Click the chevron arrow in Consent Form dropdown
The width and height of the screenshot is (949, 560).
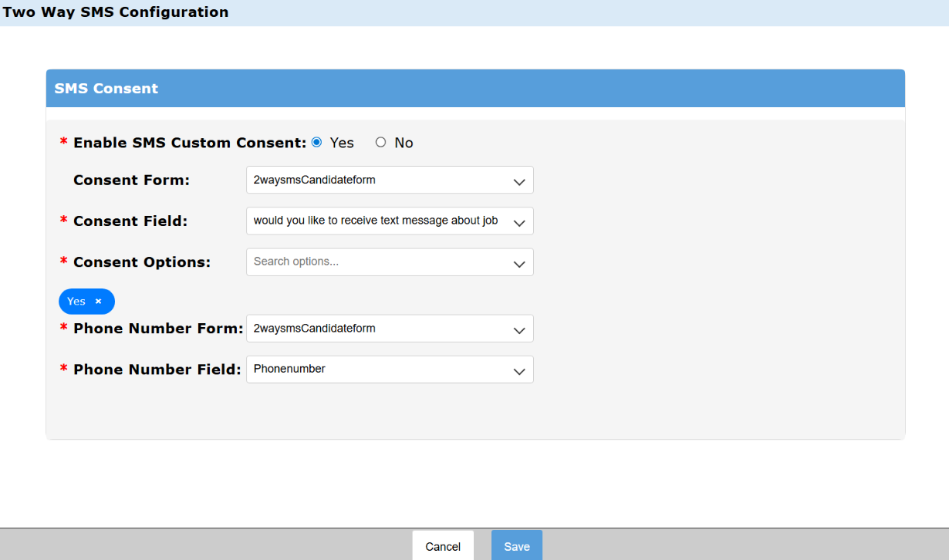[x=519, y=182]
